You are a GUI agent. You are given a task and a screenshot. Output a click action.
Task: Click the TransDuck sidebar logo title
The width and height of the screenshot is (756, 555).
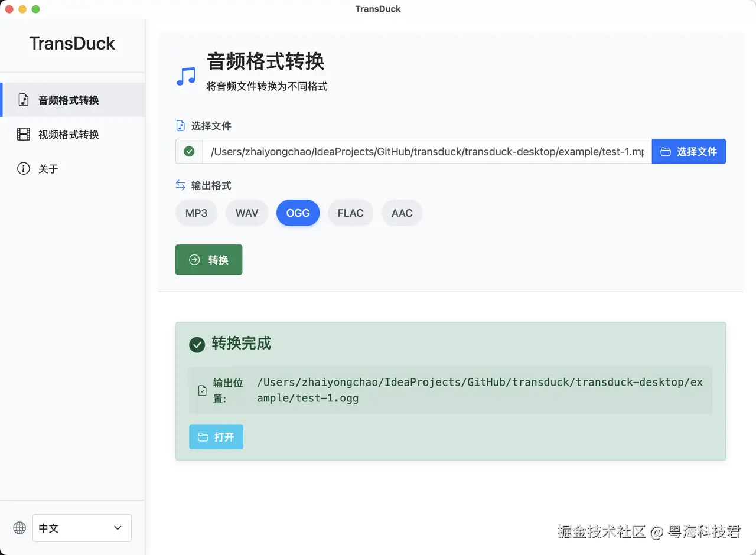click(72, 43)
